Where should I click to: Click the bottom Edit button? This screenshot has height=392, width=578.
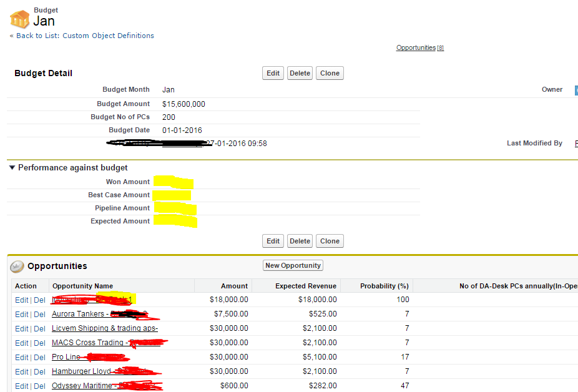(x=273, y=241)
